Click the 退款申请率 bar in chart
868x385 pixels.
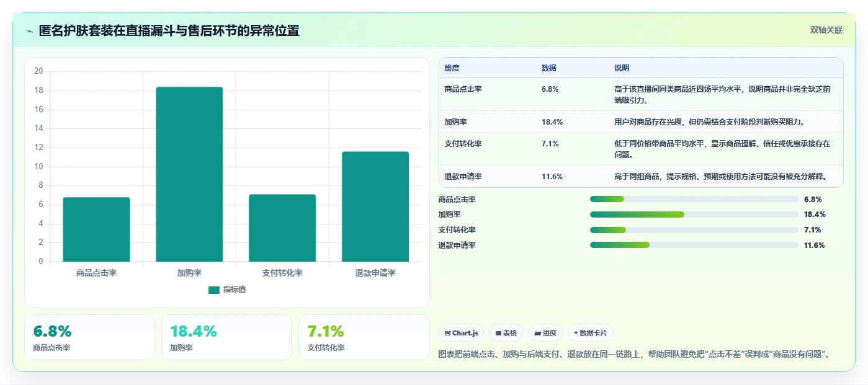coord(375,206)
